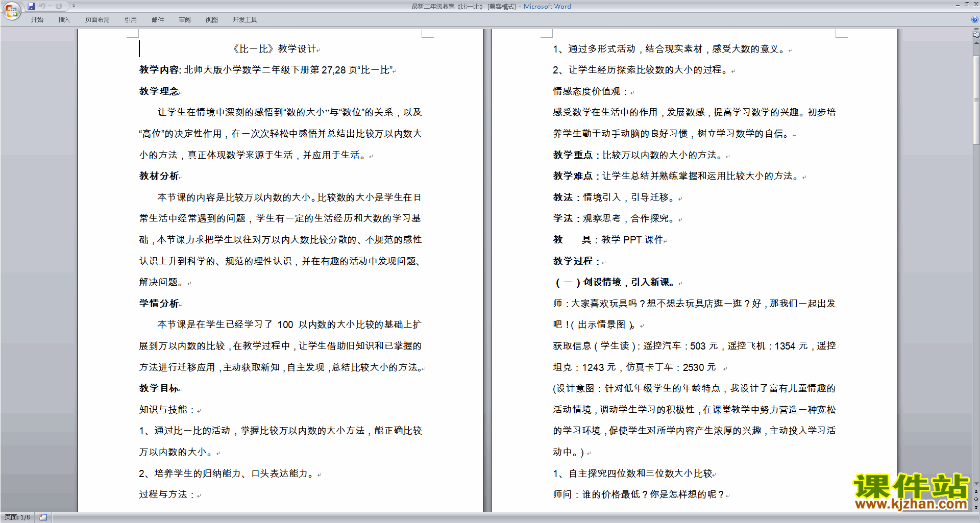
Task: Click the text 教学 PPT 课件
Action: pyautogui.click(x=632, y=240)
